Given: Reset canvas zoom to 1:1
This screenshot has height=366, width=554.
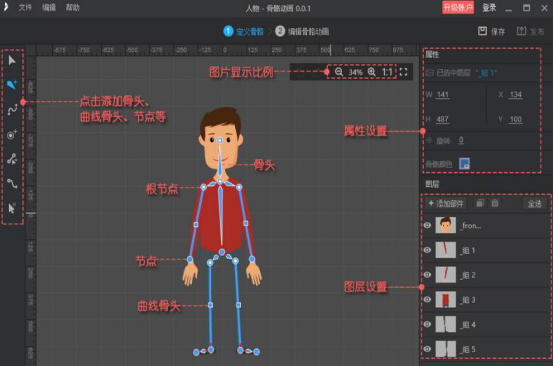Looking at the screenshot, I should click(x=387, y=72).
